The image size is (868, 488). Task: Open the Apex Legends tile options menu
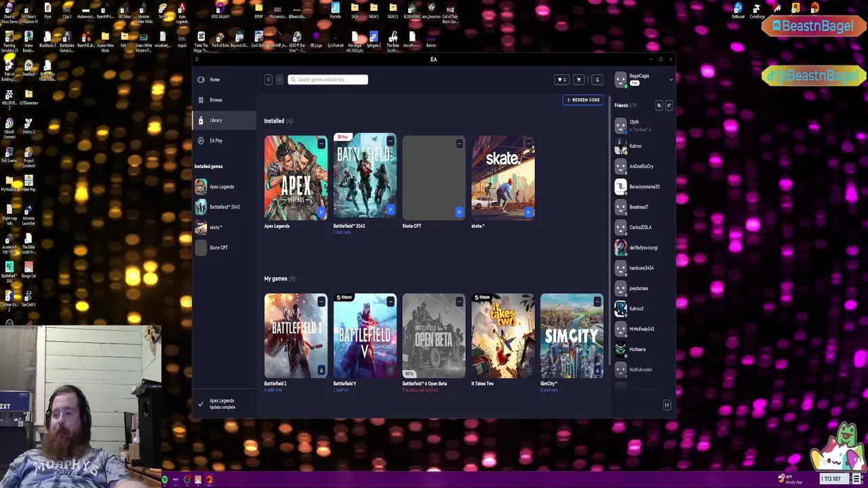pyautogui.click(x=321, y=144)
